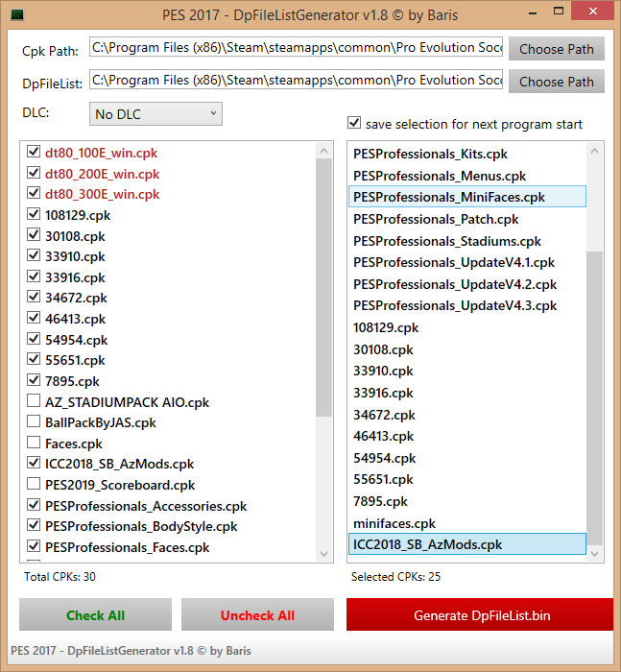Select 54954.cpk in right list
The image size is (621, 672).
467,458
